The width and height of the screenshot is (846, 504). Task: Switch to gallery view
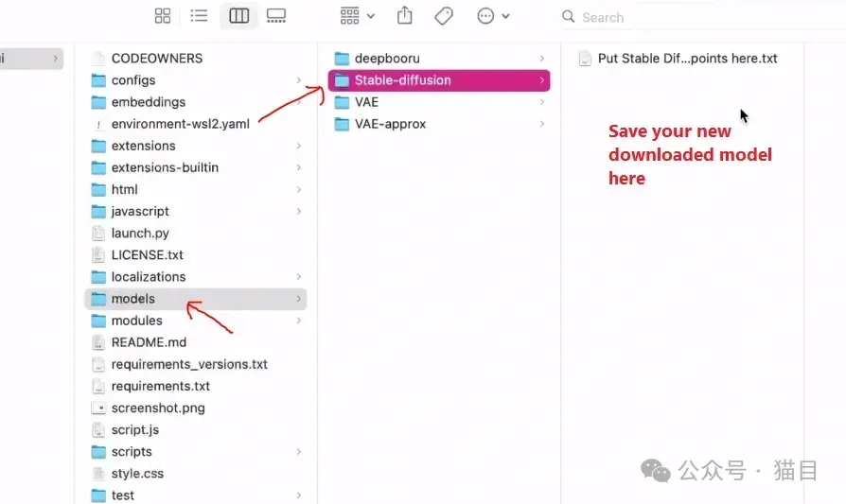point(276,16)
